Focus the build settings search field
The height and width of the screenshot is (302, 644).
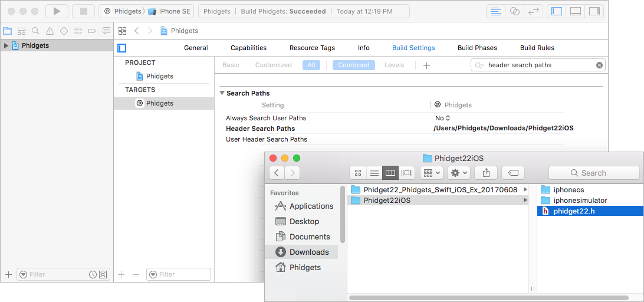(538, 65)
